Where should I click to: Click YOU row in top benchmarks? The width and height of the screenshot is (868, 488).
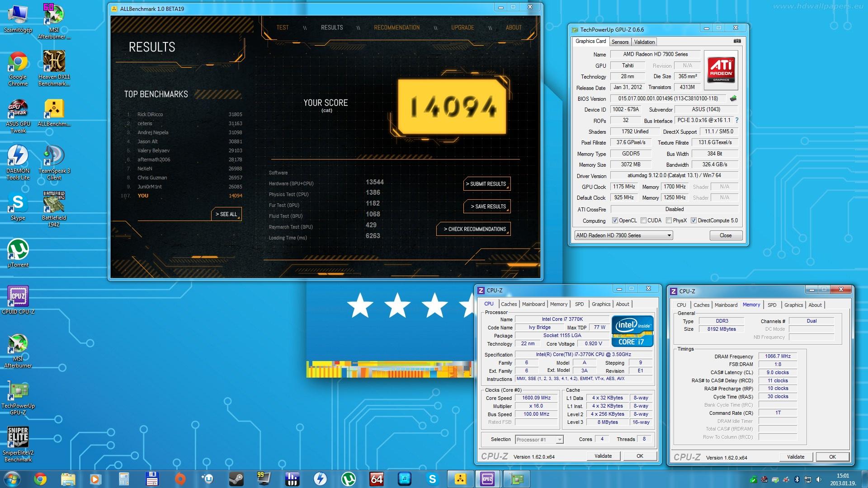(182, 196)
